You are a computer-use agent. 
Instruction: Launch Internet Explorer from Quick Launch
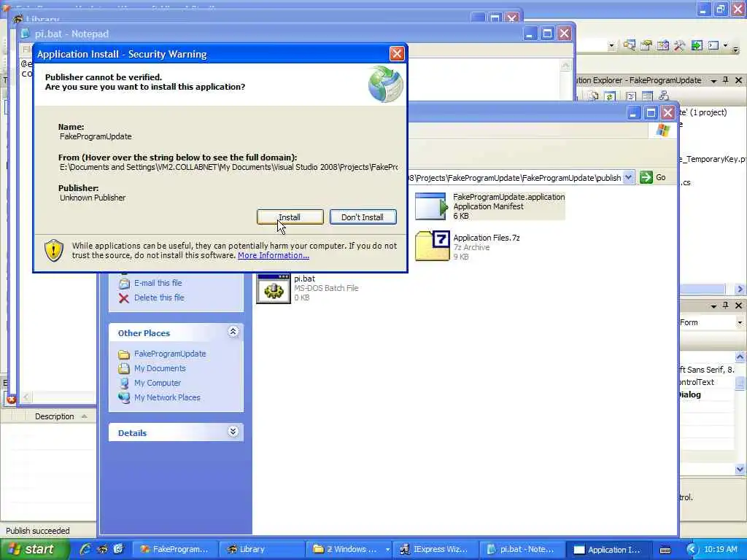pos(86,550)
